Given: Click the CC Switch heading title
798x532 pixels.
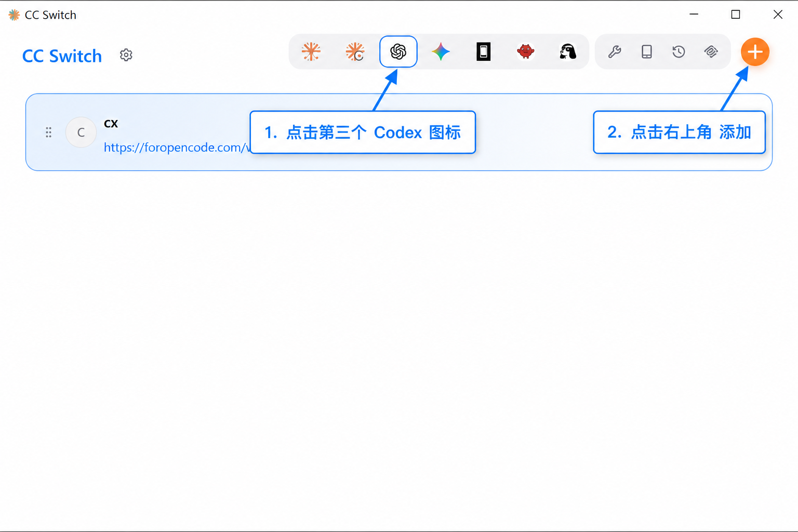Looking at the screenshot, I should [x=62, y=56].
